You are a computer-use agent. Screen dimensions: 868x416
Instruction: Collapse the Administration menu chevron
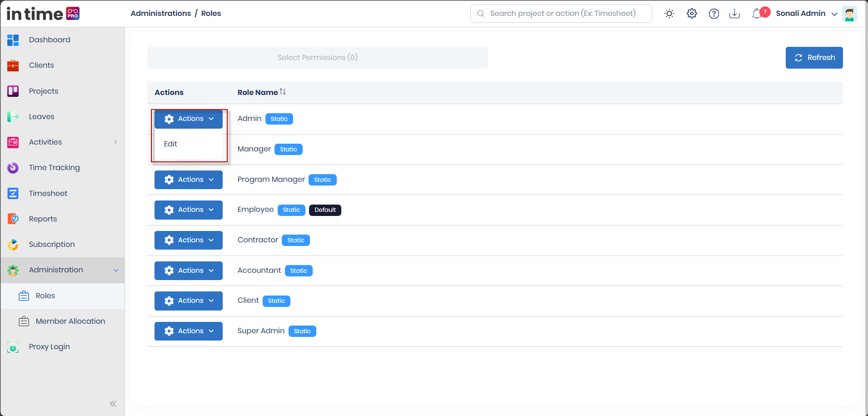pos(116,270)
